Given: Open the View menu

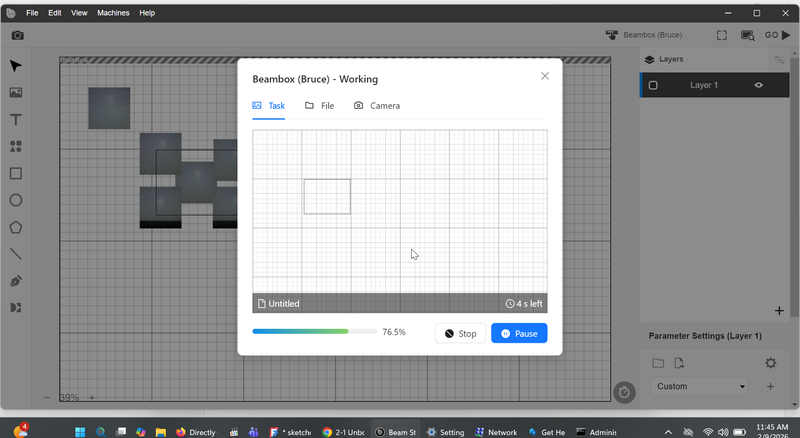Looking at the screenshot, I should click(x=79, y=13).
